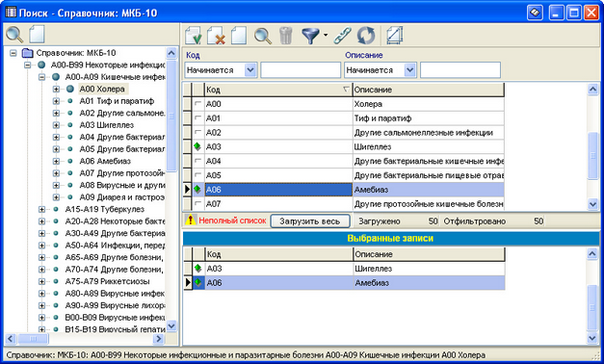Click the magnifier search icon above the tree
604x364 pixels.
click(x=14, y=35)
